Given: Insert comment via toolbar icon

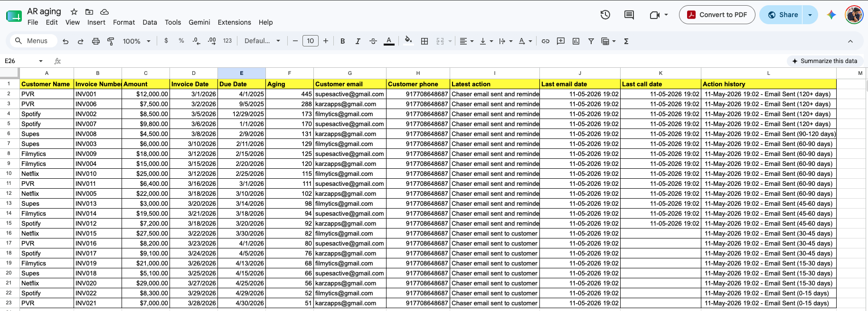Looking at the screenshot, I should point(561,41).
